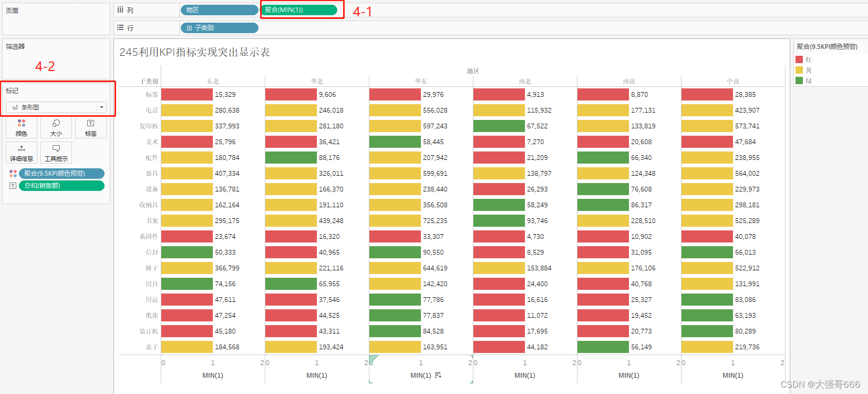The height and width of the screenshot is (394, 868).
Task: Select the green 华北 bar labeled 88,176
Action: click(x=291, y=157)
